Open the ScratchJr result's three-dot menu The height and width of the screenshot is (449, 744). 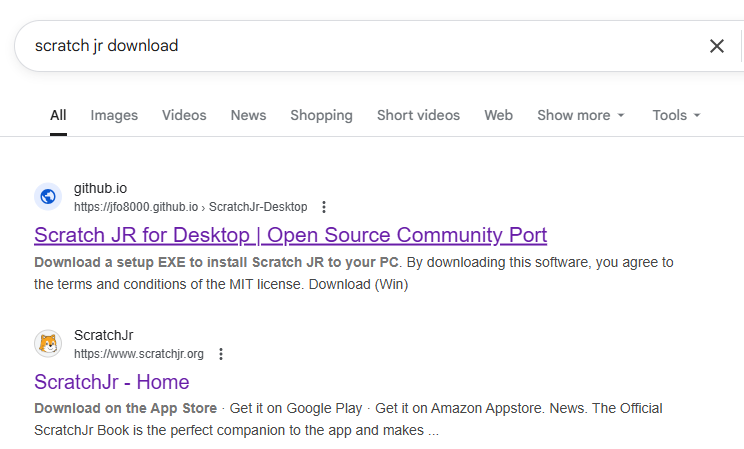[x=221, y=354]
